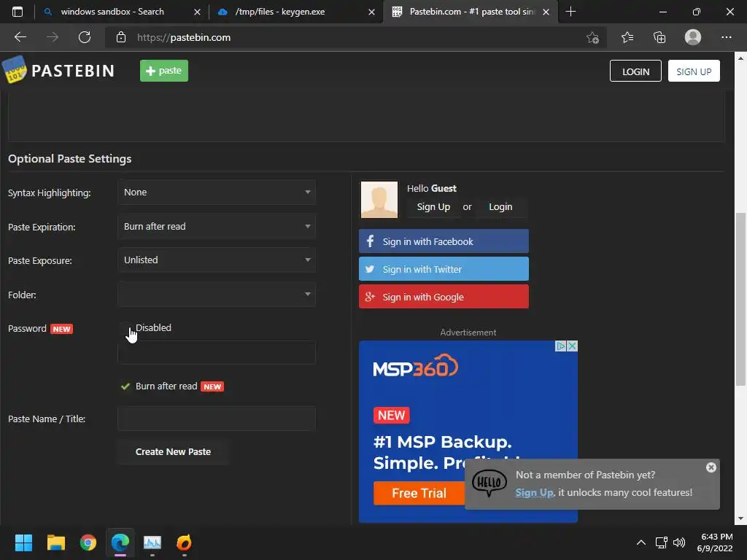Click Free Trial ad button
The image size is (747, 560).
[x=419, y=494]
